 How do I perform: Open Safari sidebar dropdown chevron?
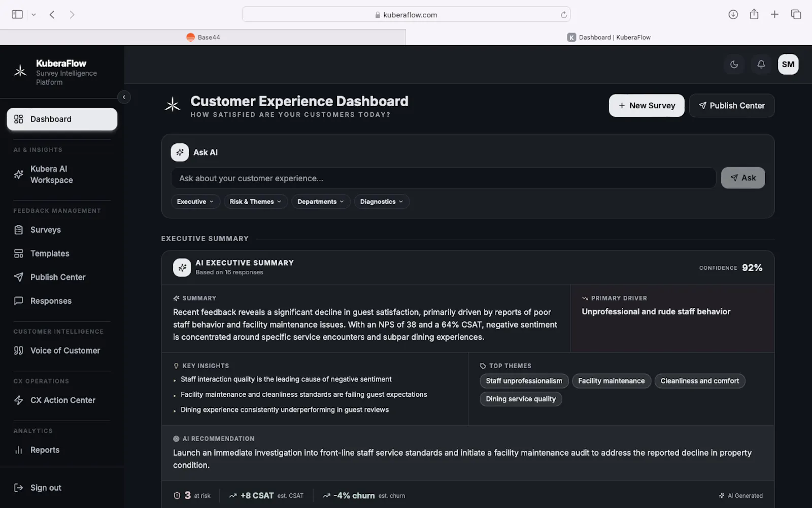click(33, 15)
